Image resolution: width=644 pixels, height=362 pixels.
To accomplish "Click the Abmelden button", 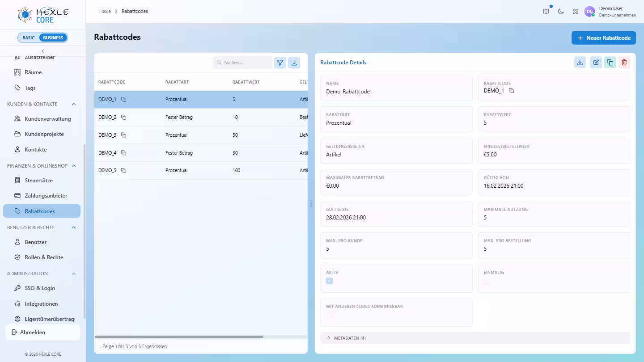I will [42, 333].
